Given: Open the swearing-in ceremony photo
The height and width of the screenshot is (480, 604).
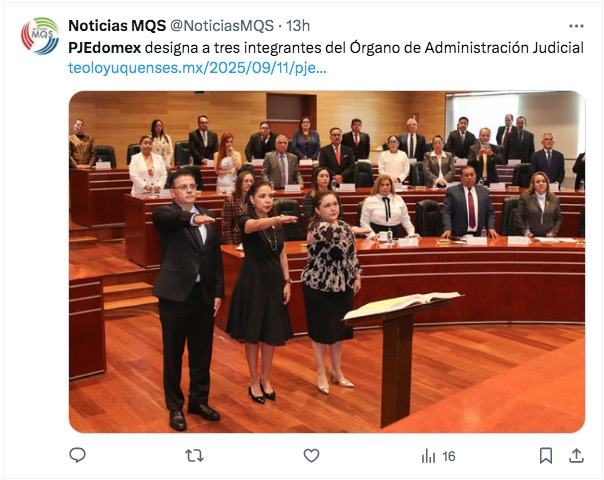Looking at the screenshot, I should (x=327, y=262).
